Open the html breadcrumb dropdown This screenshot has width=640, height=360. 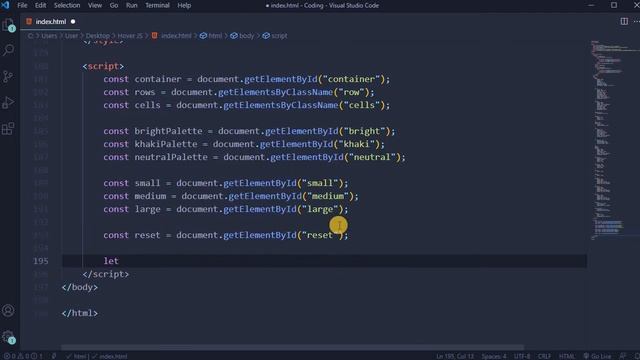click(211, 36)
